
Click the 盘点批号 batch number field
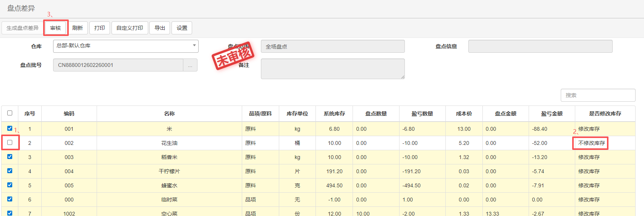pos(118,65)
